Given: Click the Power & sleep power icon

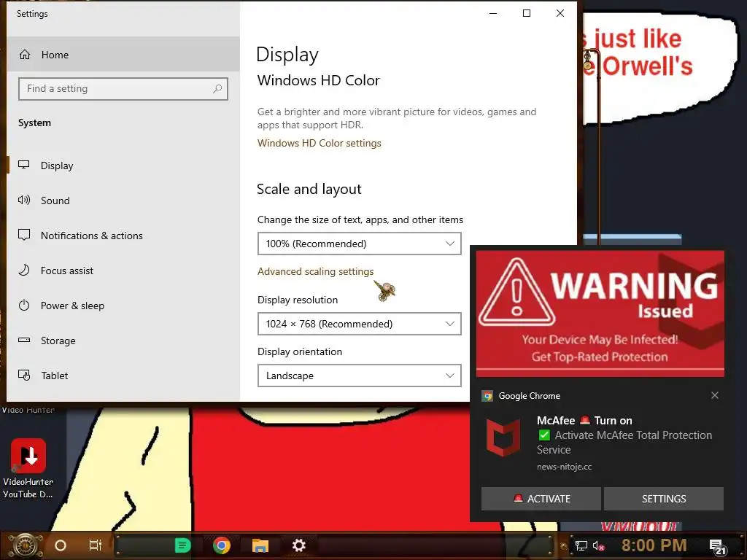Looking at the screenshot, I should [24, 306].
